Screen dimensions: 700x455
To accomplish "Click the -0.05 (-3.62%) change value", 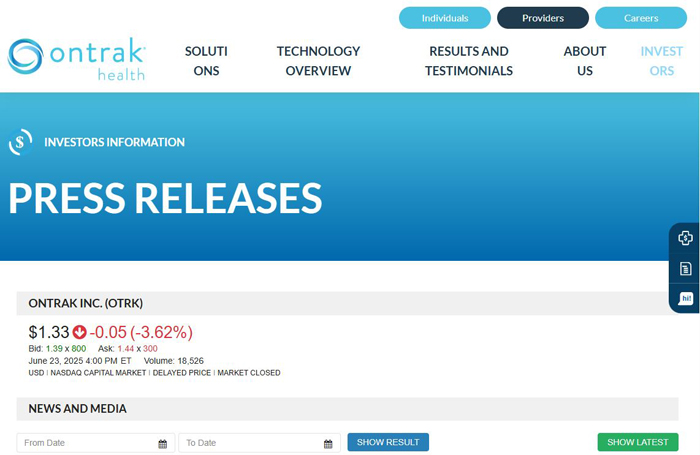I will click(141, 332).
